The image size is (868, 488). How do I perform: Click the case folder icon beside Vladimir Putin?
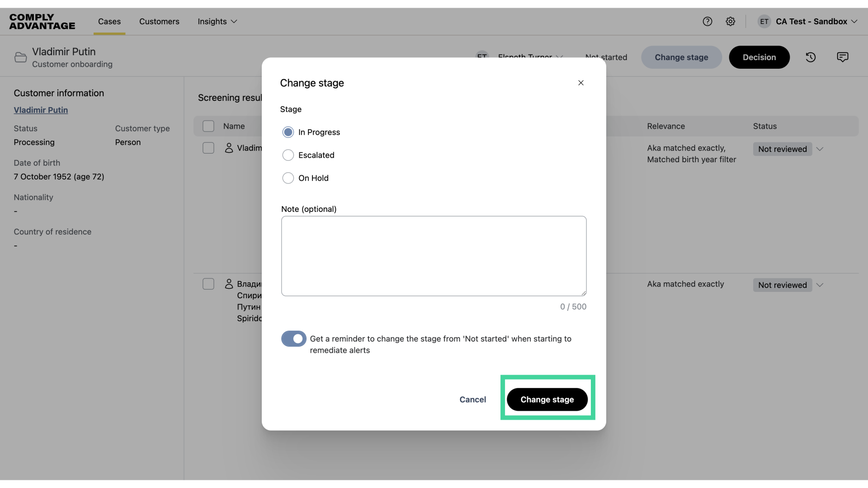pyautogui.click(x=20, y=57)
